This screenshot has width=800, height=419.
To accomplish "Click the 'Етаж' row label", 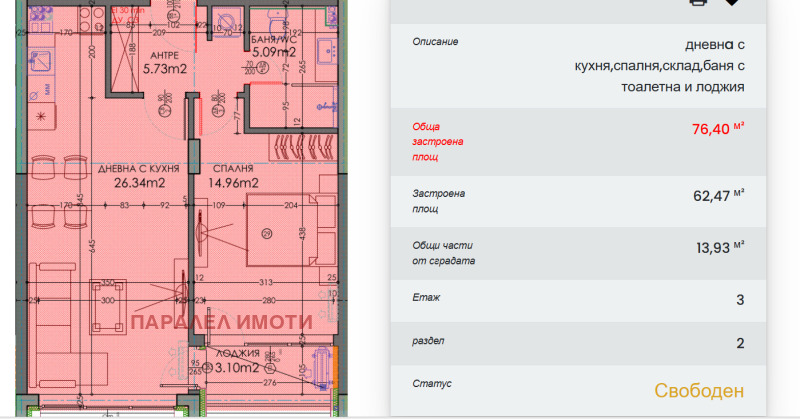I will pos(426,298).
